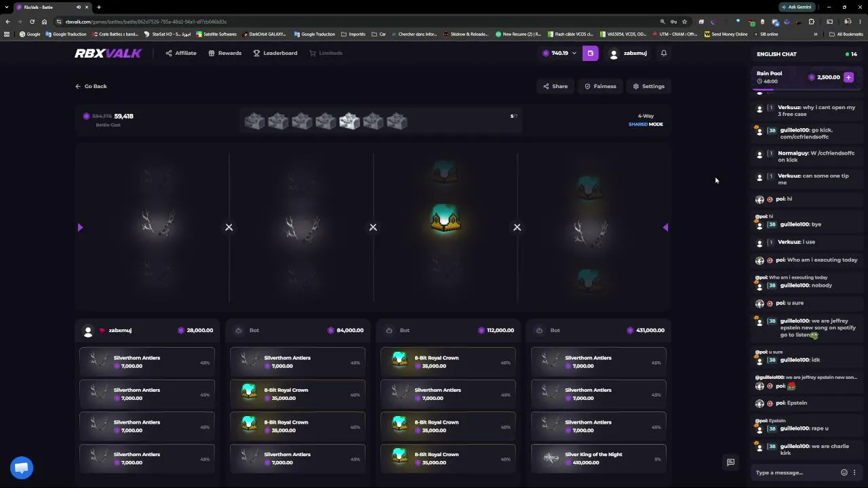Go back to the battles list
868x488 pixels.
tap(92, 86)
